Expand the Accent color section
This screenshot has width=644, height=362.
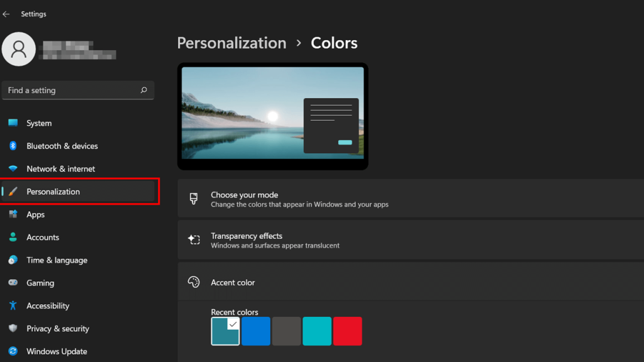pyautogui.click(x=410, y=283)
